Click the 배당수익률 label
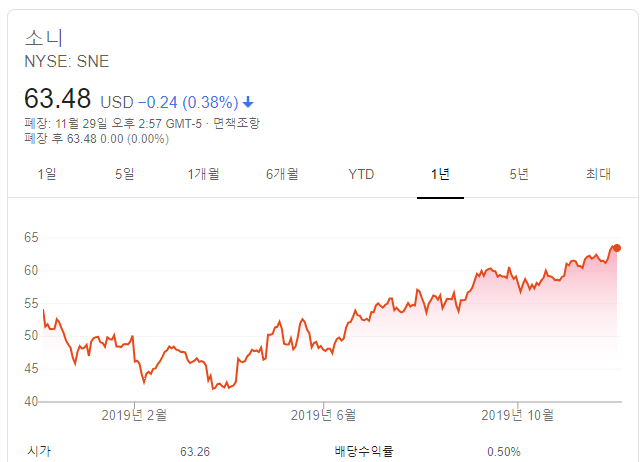This screenshot has height=462, width=640. click(364, 451)
